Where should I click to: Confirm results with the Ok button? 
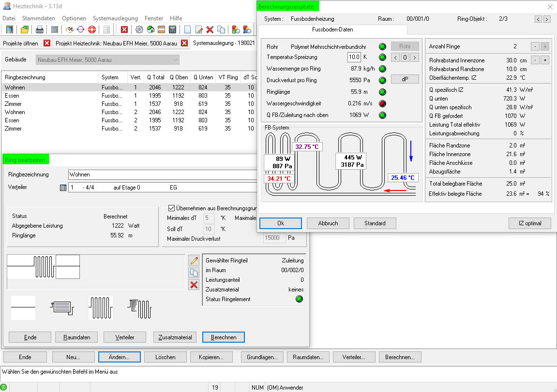tap(281, 223)
